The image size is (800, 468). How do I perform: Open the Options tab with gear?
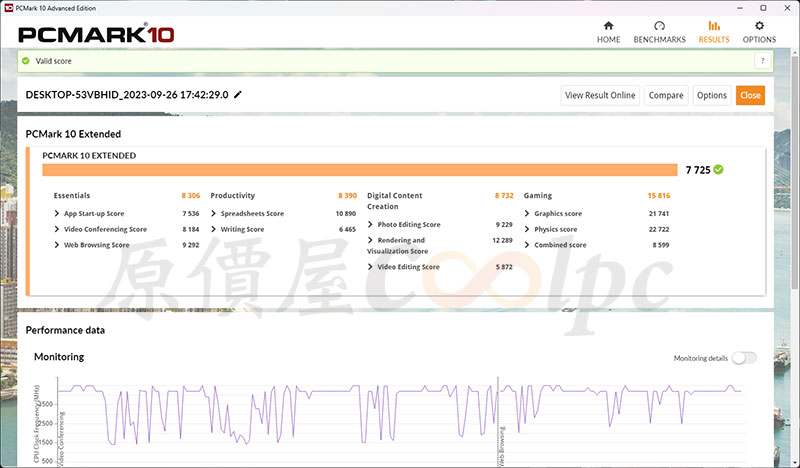[x=759, y=32]
